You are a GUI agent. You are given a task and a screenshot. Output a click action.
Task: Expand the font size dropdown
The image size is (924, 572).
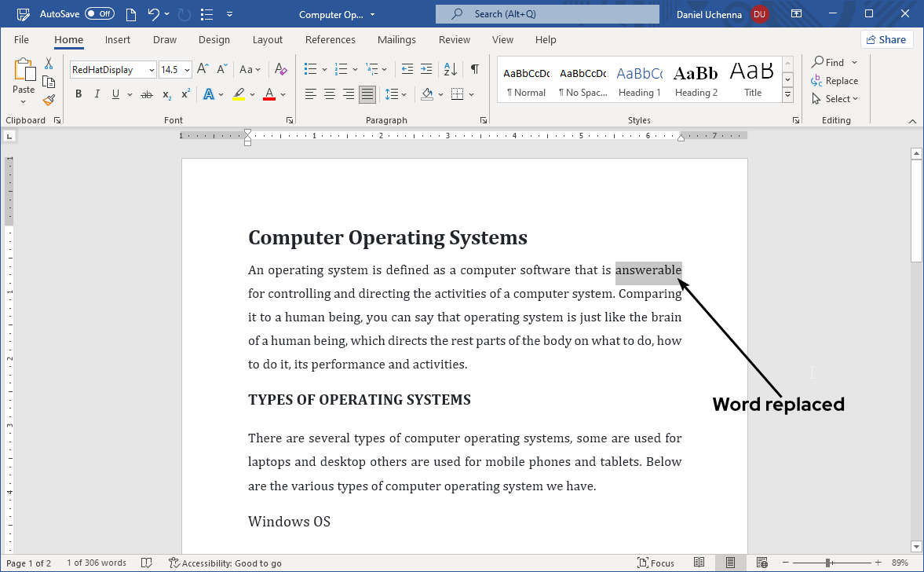point(187,70)
